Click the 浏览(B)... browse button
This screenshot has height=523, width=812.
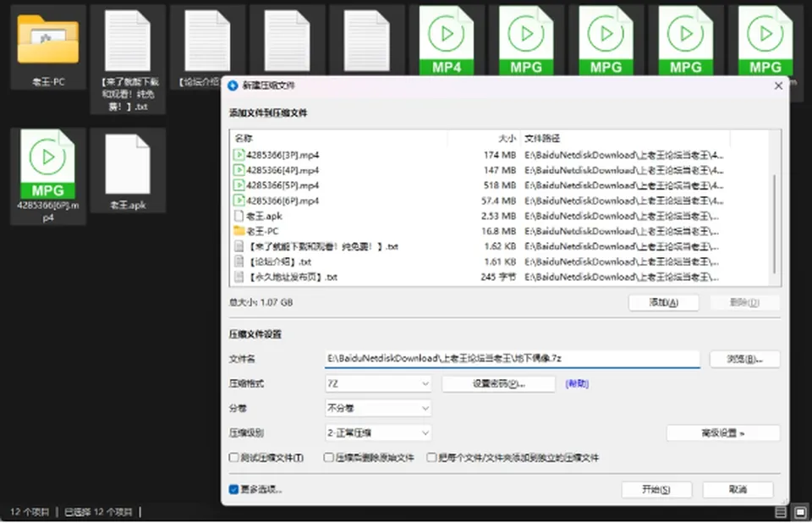744,359
